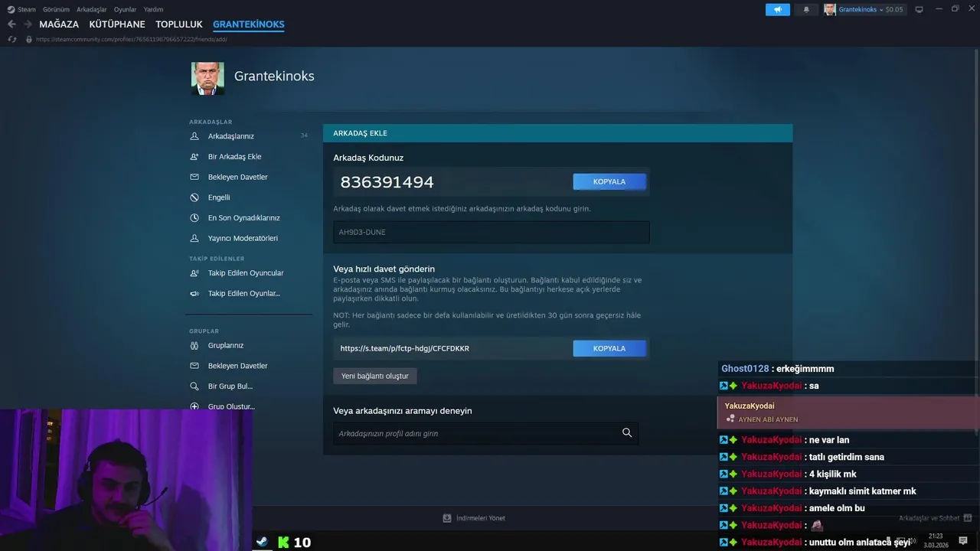Open Takip Edilen Oyuncular
The height and width of the screenshot is (551, 980).
point(246,273)
